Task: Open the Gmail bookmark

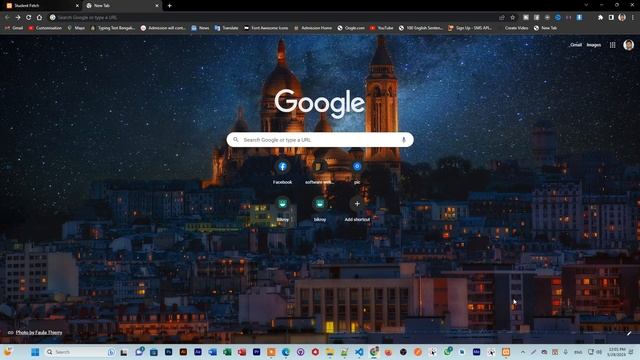Action: tap(14, 28)
